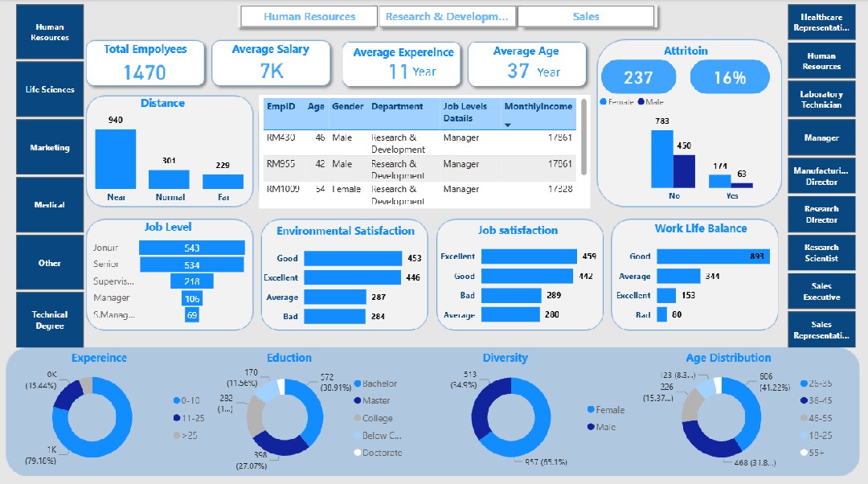Click the Female legend in Attrition chart
The image size is (868, 484).
(x=616, y=102)
